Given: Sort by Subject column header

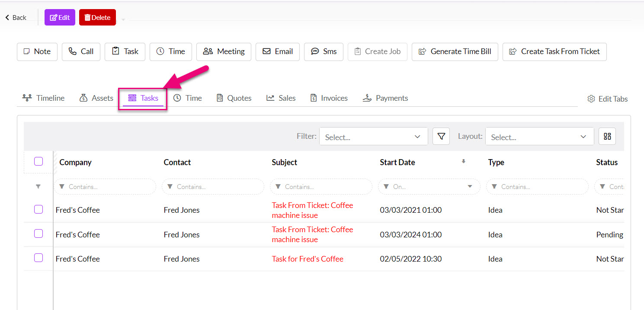Looking at the screenshot, I should click(x=285, y=163).
